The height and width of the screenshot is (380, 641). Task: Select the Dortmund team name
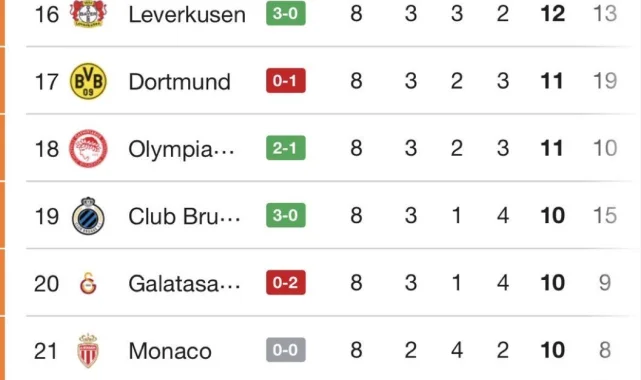[179, 82]
